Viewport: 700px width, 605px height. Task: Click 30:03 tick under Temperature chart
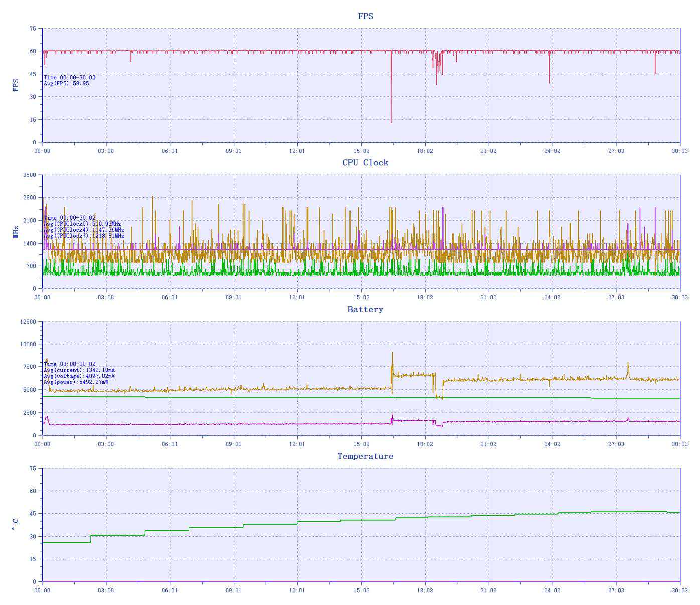680,590
